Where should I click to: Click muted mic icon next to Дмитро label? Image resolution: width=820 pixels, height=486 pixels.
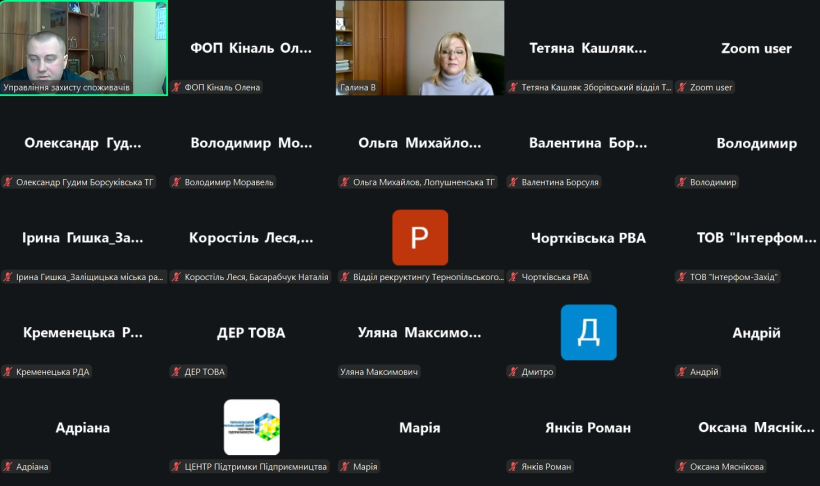[513, 372]
